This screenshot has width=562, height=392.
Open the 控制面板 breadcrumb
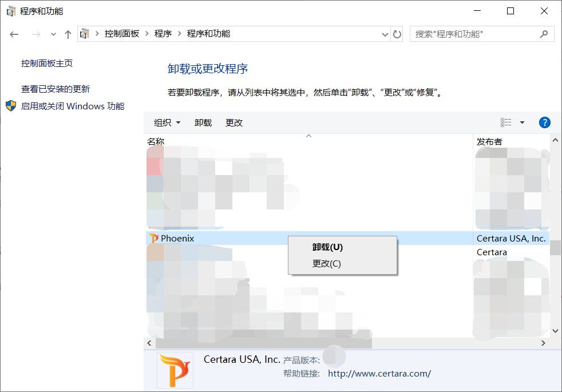[x=122, y=34]
